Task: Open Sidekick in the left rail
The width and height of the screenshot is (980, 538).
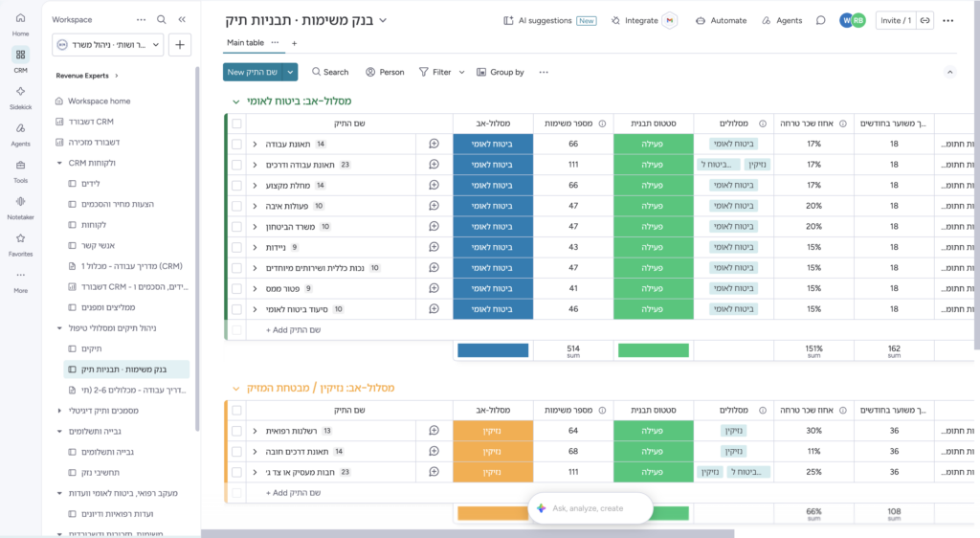Action: coord(21,98)
